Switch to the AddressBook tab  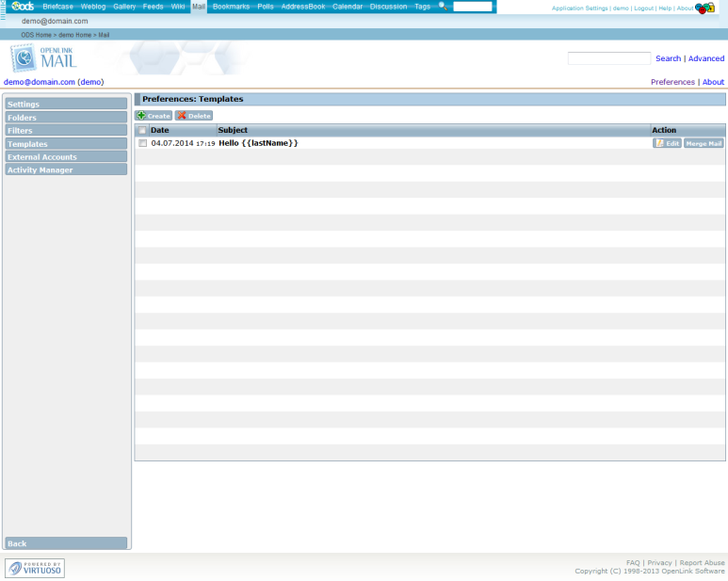(x=301, y=7)
